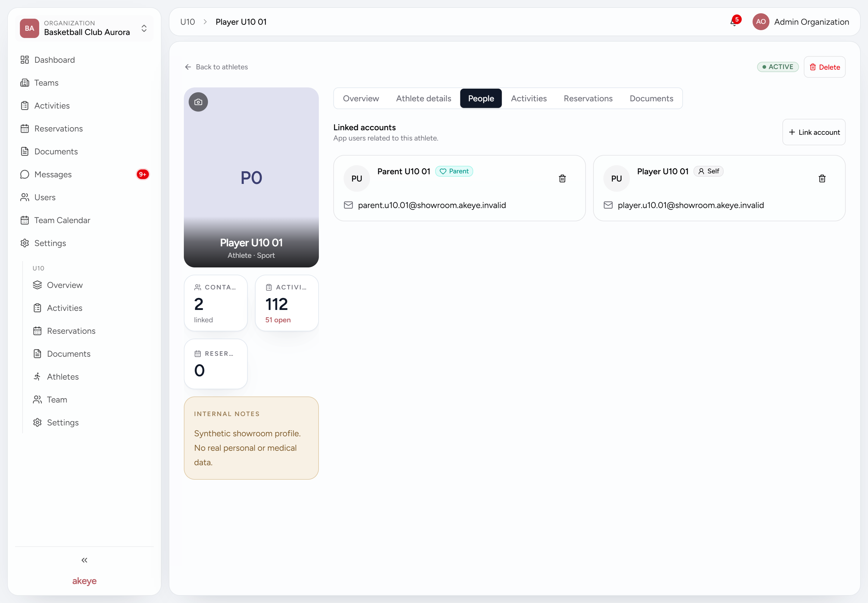Click the U10 breadcrumb link

[187, 22]
